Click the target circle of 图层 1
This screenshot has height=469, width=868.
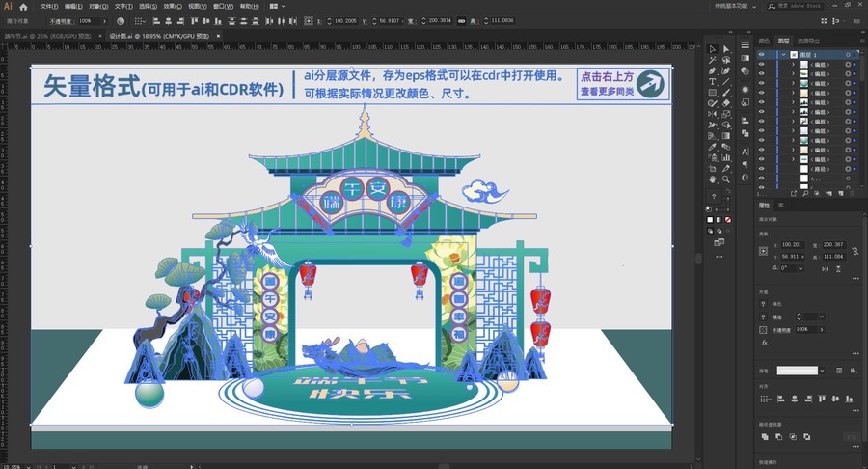click(848, 55)
